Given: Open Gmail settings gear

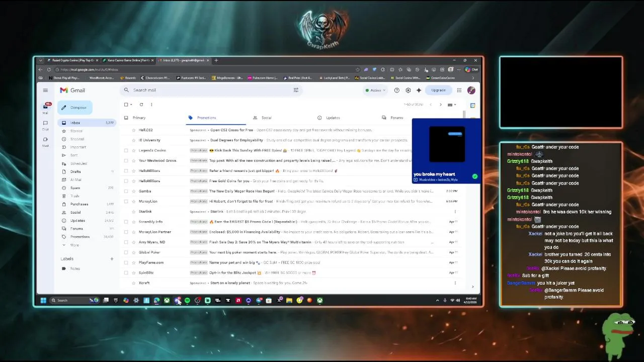Looking at the screenshot, I should click(408, 90).
